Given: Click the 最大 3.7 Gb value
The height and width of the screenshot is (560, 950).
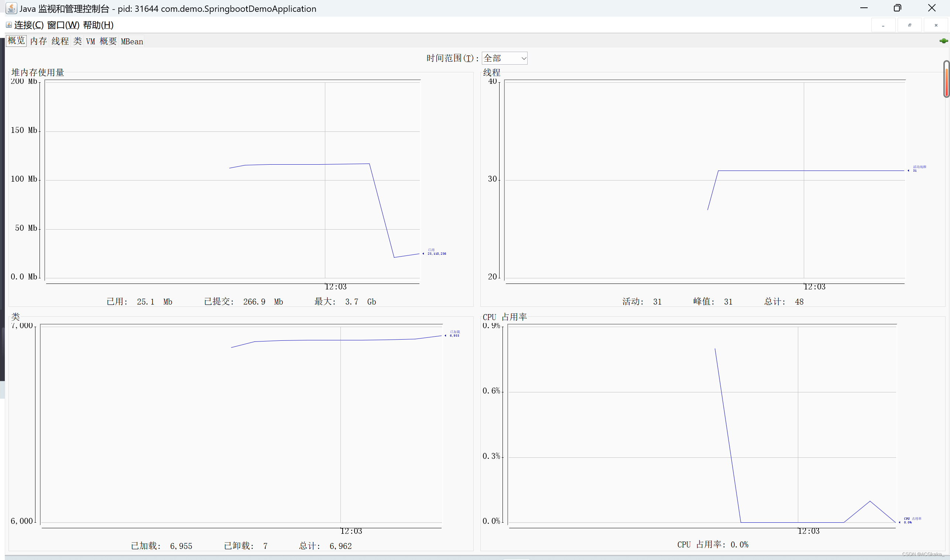Looking at the screenshot, I should 345,302.
